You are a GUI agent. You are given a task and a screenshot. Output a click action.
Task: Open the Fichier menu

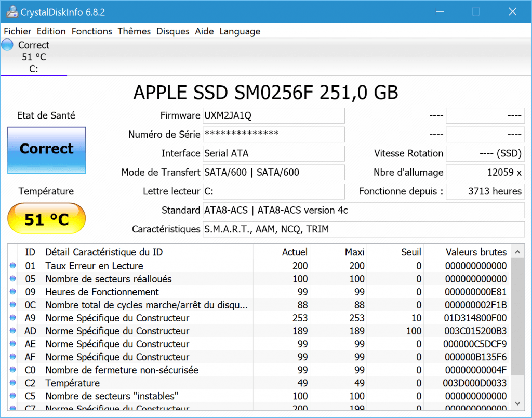click(17, 31)
